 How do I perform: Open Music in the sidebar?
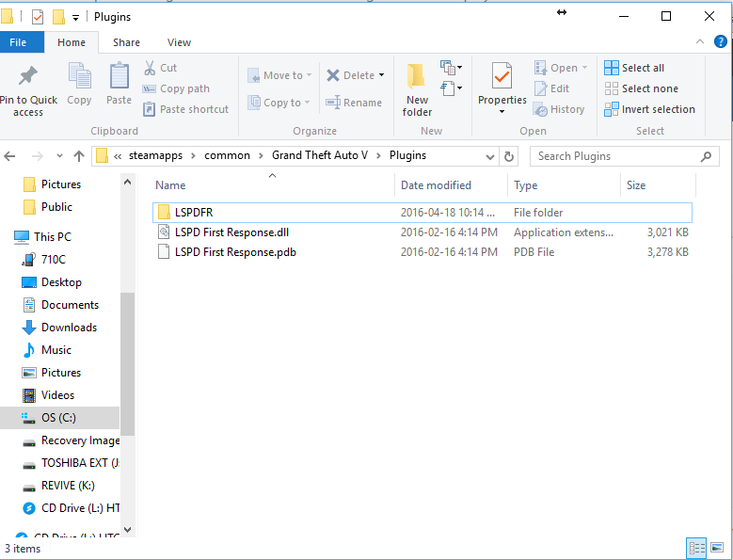click(x=47, y=350)
